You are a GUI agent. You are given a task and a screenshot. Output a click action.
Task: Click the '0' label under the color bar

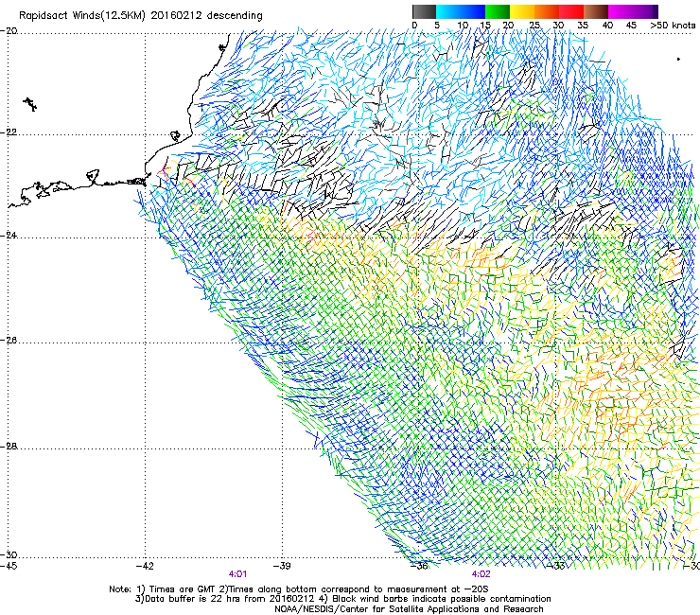pos(414,26)
